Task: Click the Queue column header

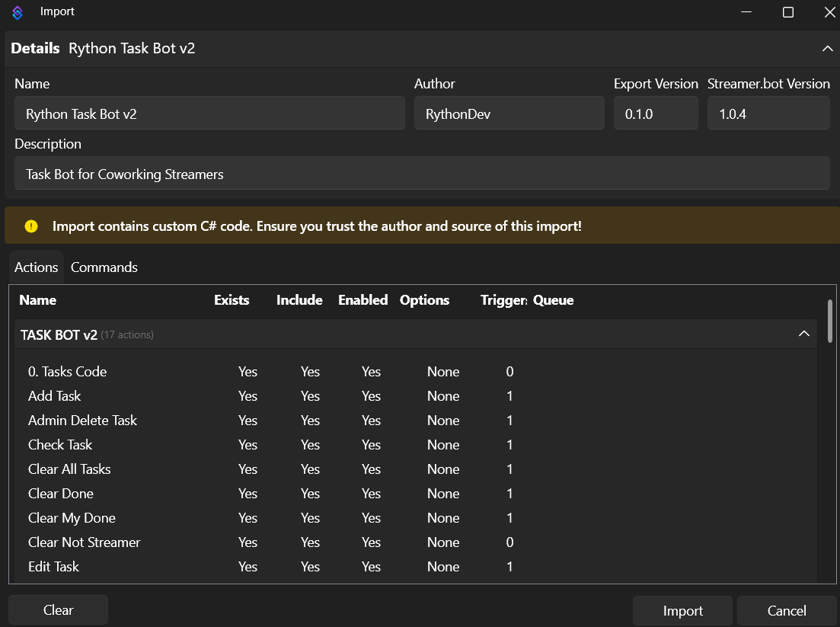Action: (x=553, y=300)
